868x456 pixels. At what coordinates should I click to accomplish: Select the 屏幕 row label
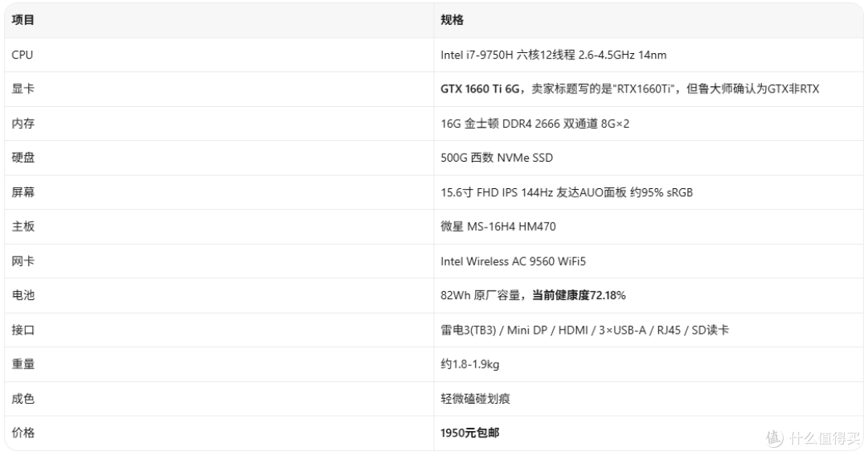tap(23, 192)
